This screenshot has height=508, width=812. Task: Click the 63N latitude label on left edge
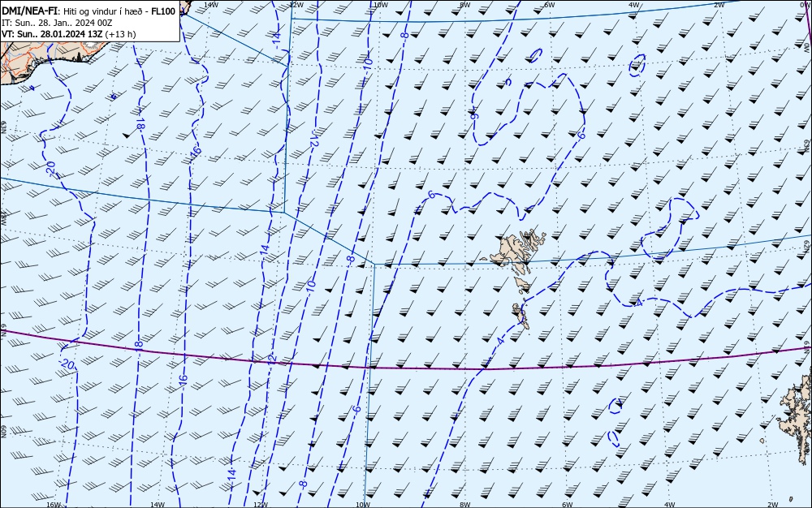(x=3, y=127)
